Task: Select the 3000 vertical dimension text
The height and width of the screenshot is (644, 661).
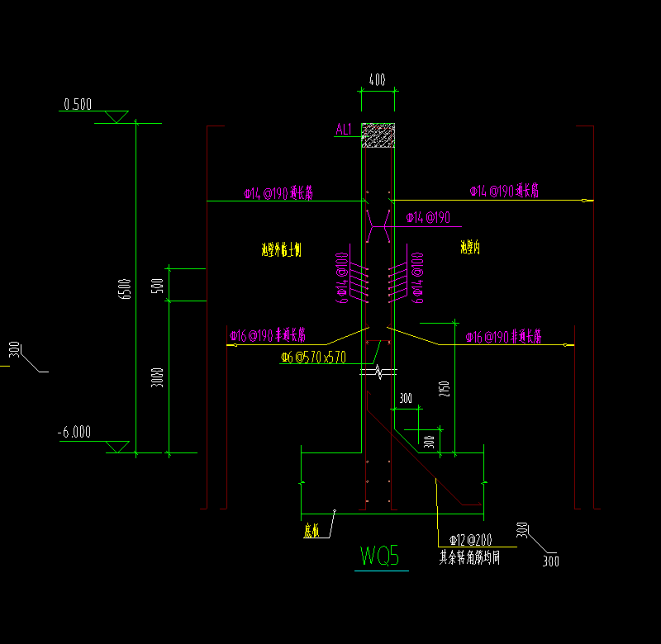Action: pyautogui.click(x=157, y=377)
